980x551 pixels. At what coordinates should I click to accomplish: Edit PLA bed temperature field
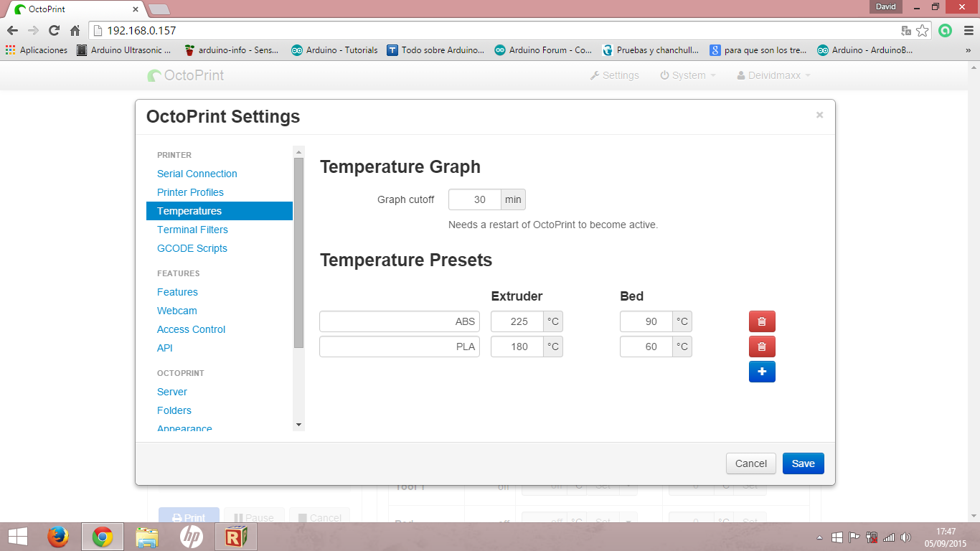coord(646,347)
